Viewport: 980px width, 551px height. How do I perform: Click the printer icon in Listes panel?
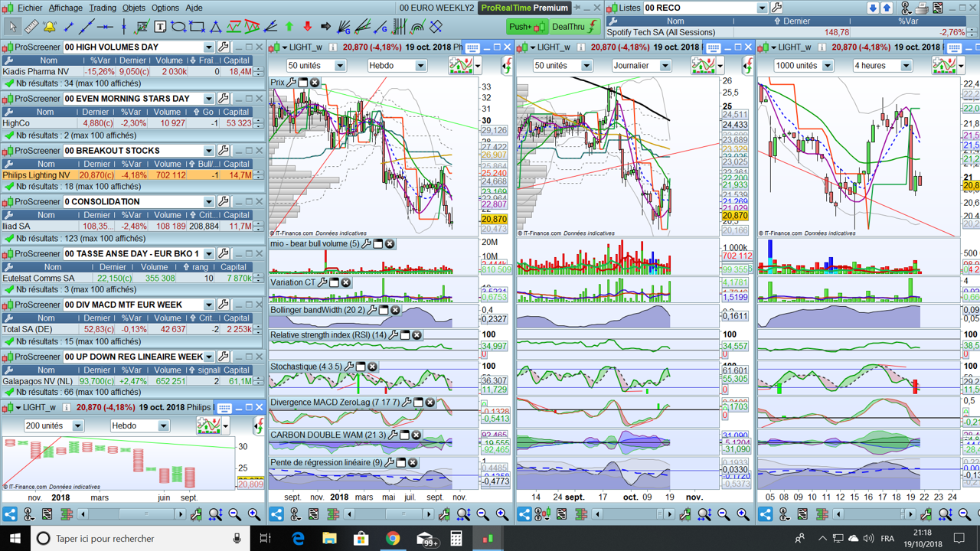point(923,8)
